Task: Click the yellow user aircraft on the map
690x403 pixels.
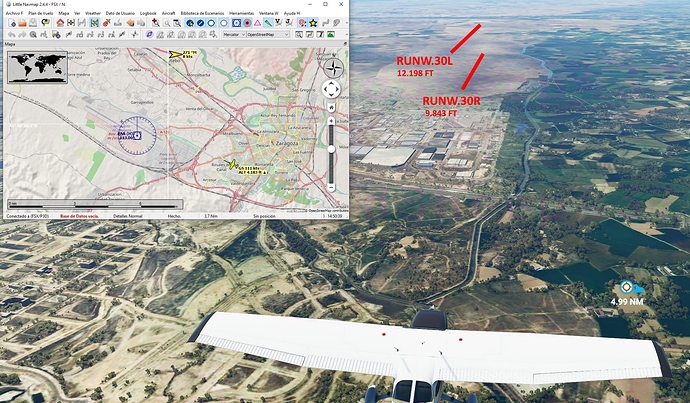Action: coord(232,165)
